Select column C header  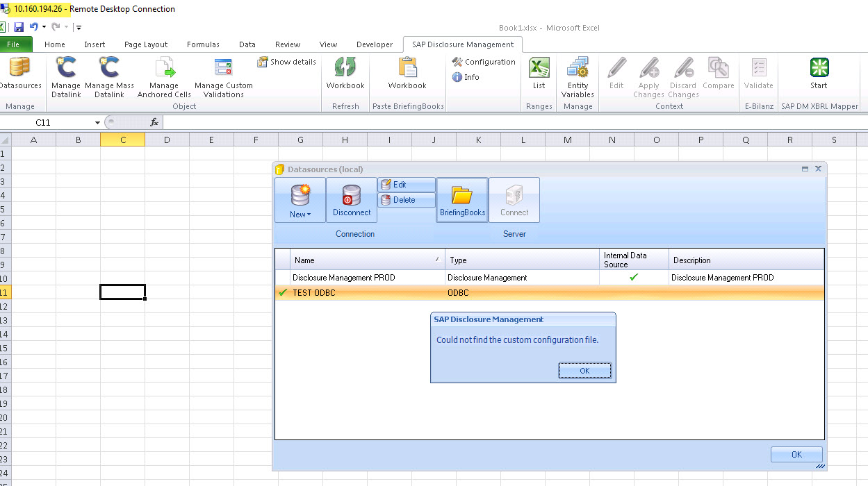[122, 140]
